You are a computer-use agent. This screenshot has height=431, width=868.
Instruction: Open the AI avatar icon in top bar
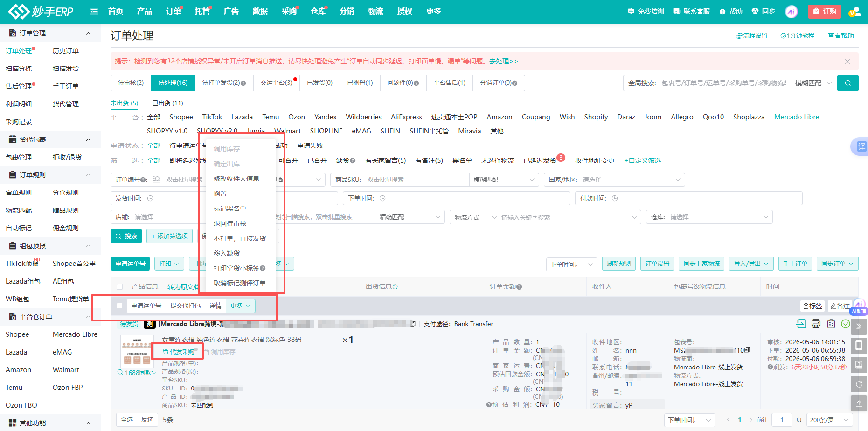[792, 12]
